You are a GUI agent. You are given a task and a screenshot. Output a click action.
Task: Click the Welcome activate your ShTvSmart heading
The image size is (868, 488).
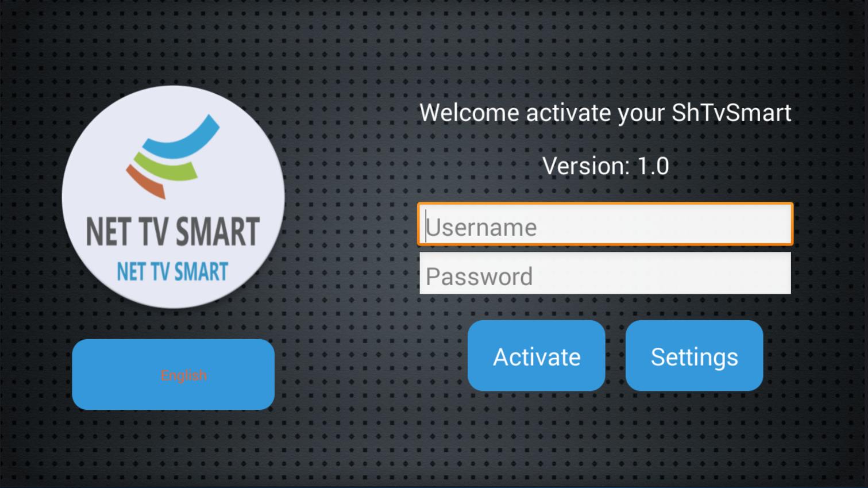[x=605, y=113]
